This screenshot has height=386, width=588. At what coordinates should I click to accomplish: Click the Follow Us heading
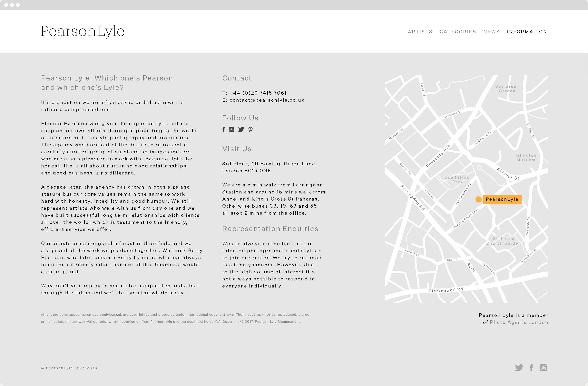coord(240,118)
